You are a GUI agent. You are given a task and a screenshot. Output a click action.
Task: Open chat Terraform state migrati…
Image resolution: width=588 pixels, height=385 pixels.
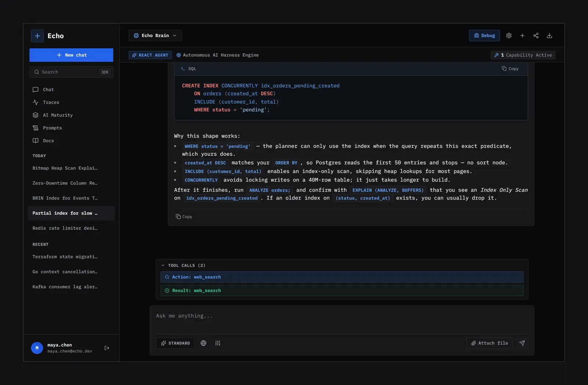(x=71, y=257)
